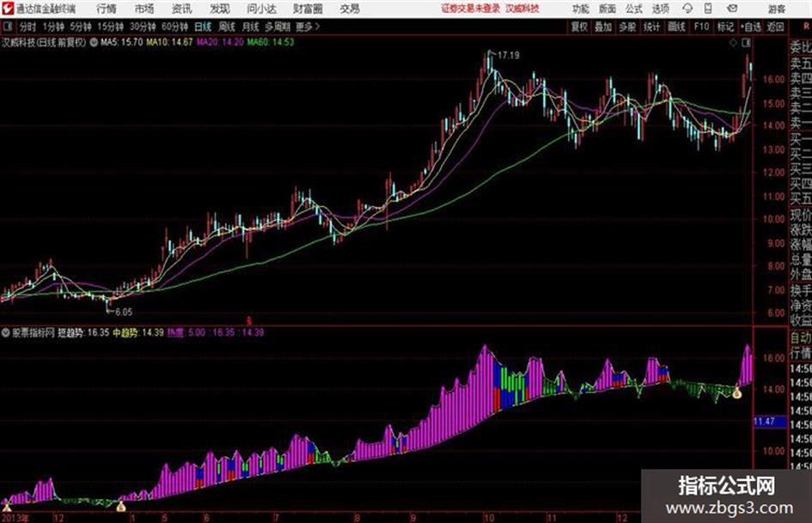Click the +自选 add to watchlist button
This screenshot has height=523, width=812.
[750, 27]
